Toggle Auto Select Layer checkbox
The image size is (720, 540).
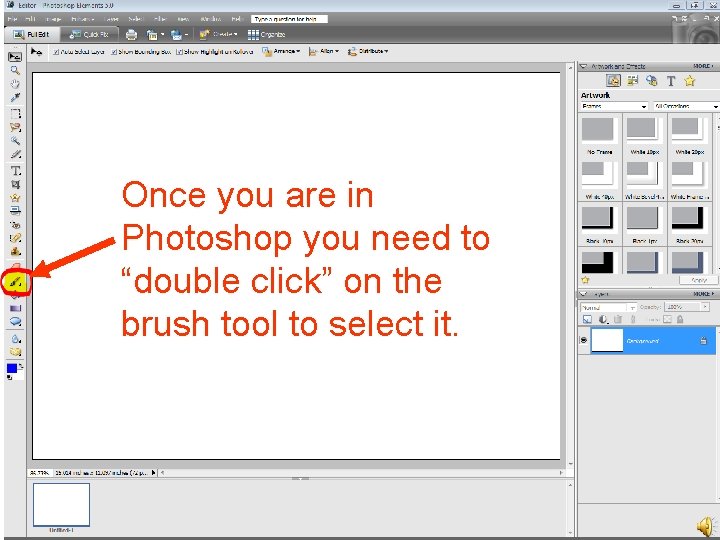(x=56, y=52)
